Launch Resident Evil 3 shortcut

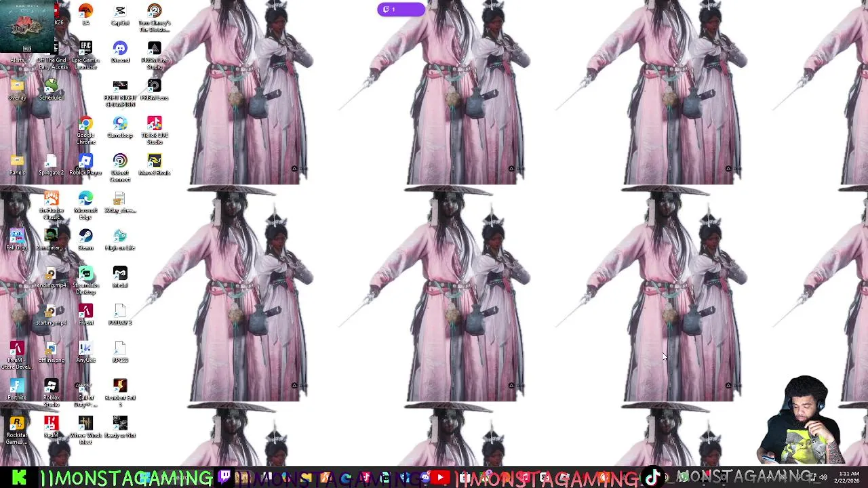[120, 392]
